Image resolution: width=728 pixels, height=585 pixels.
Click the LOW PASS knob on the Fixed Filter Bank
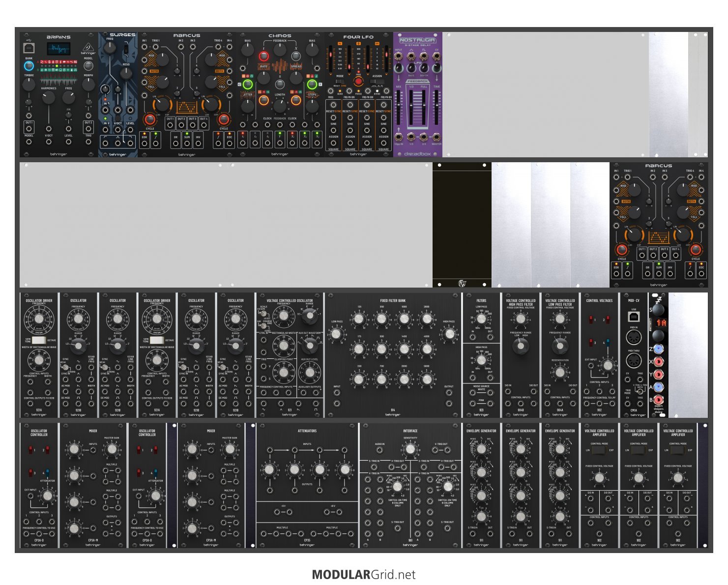click(337, 334)
